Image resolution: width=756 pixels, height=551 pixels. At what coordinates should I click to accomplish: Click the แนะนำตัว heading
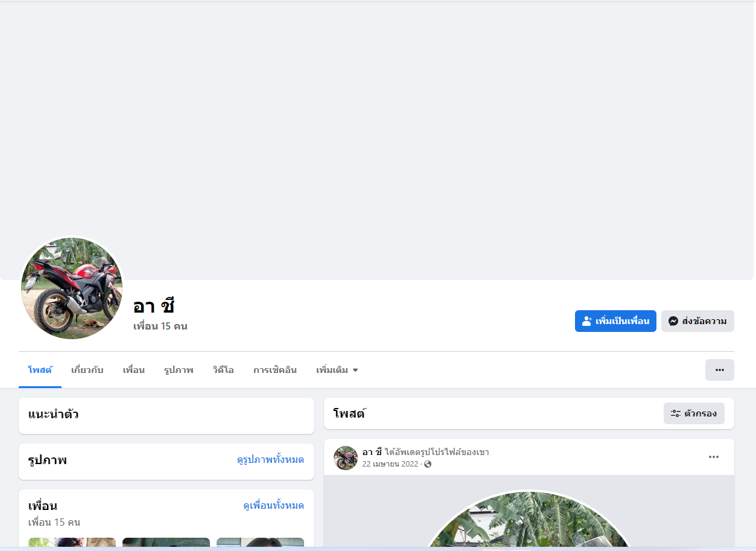53,415
